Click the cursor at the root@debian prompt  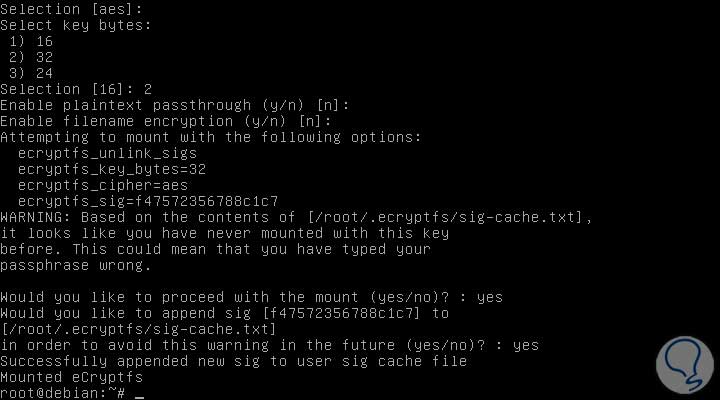pyautogui.click(x=139, y=394)
